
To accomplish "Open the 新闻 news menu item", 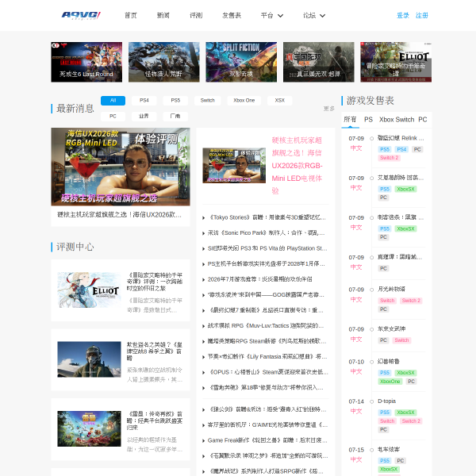I will point(163,16).
